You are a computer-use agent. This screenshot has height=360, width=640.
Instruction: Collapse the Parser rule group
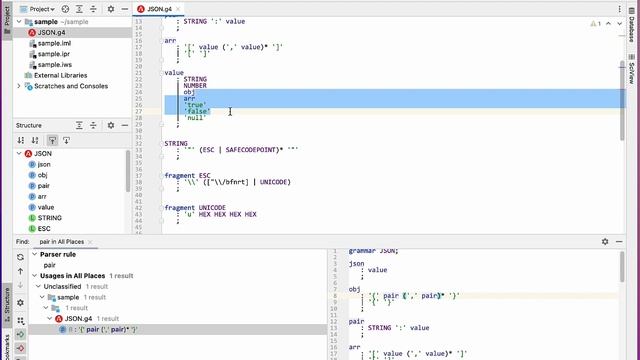pos(35,254)
